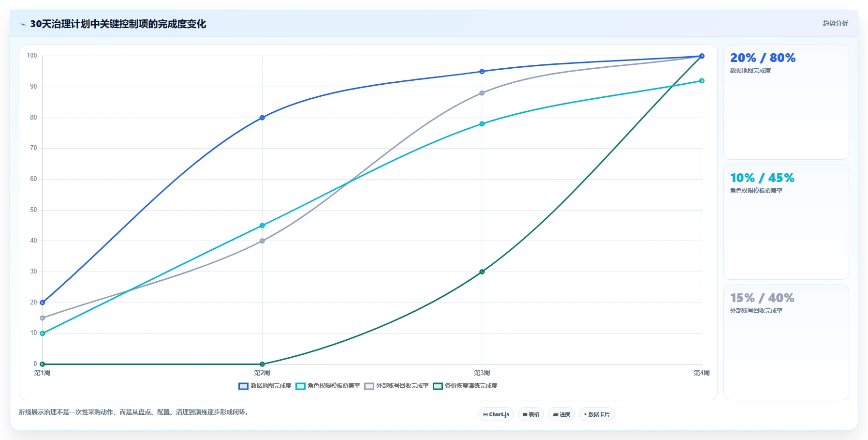This screenshot has height=440, width=868.
Task: Click the Chart.js tag
Action: (x=496, y=414)
